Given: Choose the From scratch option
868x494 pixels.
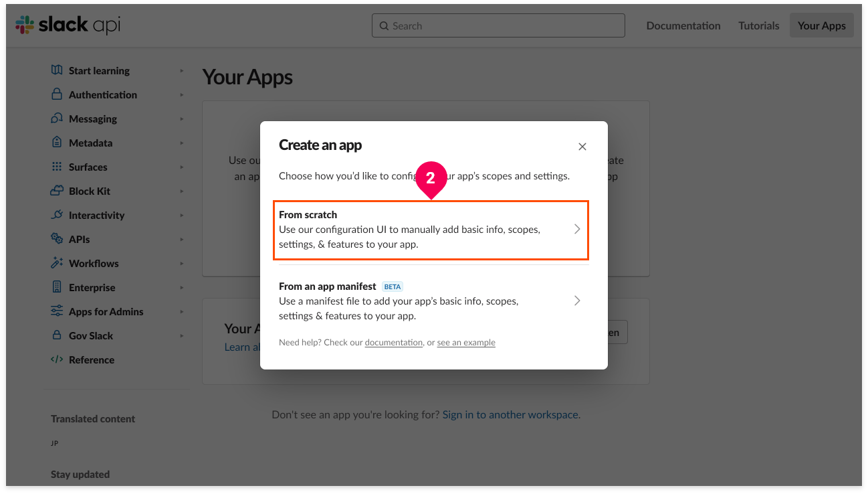Looking at the screenshot, I should coord(431,230).
